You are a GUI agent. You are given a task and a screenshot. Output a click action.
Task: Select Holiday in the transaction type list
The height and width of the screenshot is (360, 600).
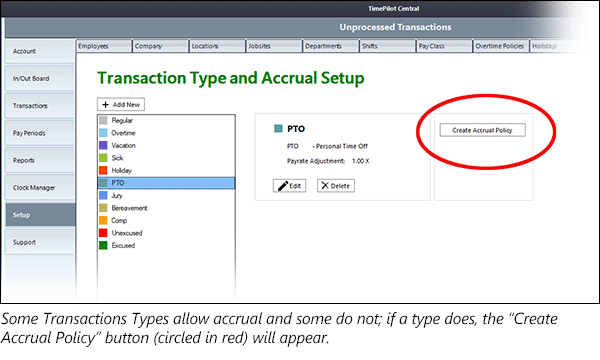tap(166, 170)
